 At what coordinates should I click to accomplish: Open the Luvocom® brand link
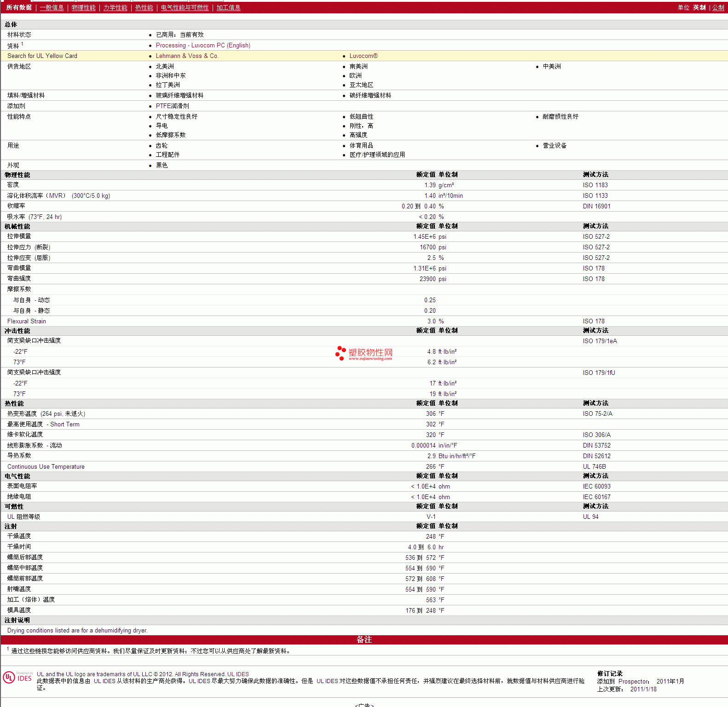tap(364, 56)
